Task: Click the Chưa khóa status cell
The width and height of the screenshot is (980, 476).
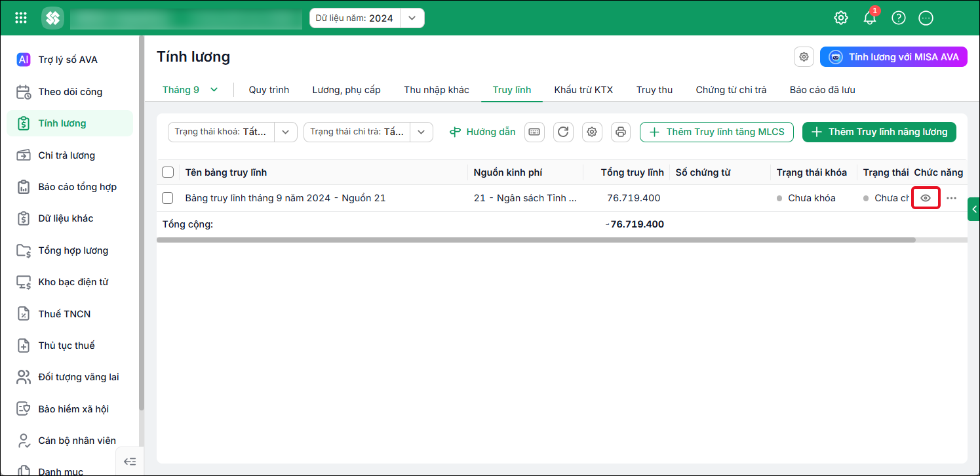Action: pos(812,198)
